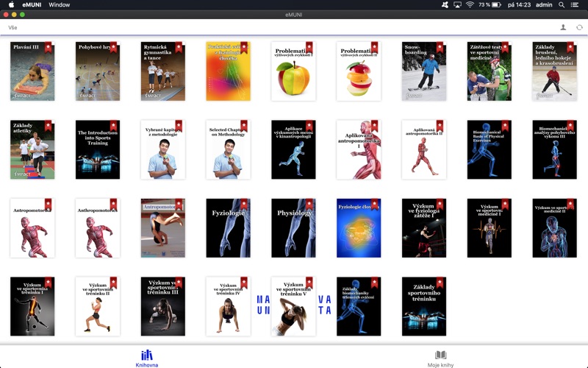Open Aplikace výzkumných metod v kinantropologii book

point(293,149)
